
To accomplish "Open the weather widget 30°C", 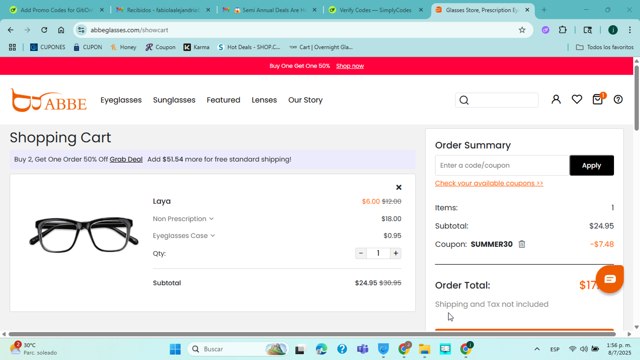I will click(x=33, y=349).
